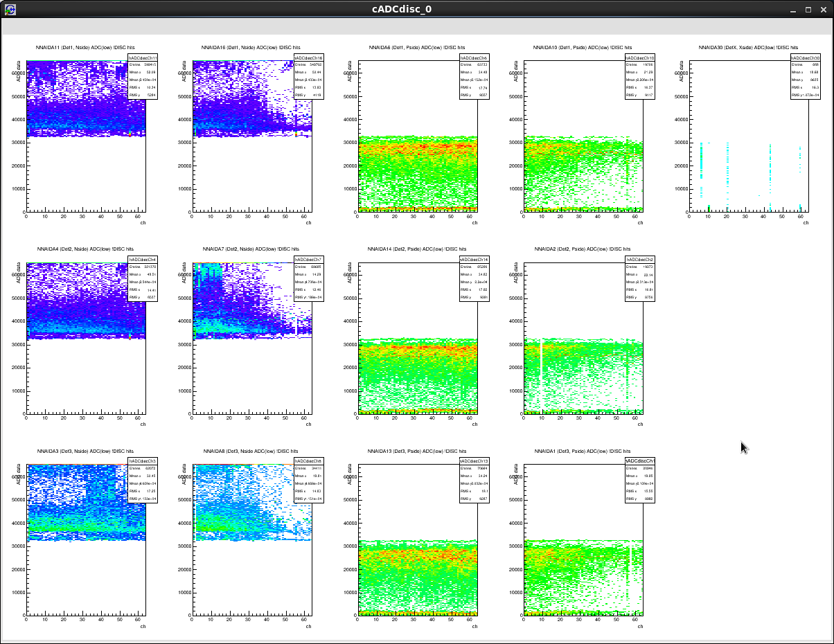The width and height of the screenshot is (834, 644).
Task: Select the hADCdiscCh11 statistics box
Action: (x=143, y=78)
